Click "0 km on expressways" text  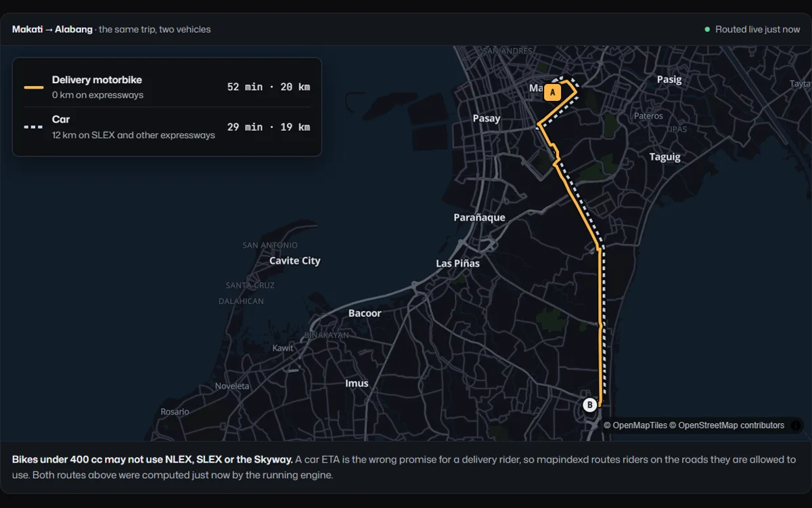point(97,95)
